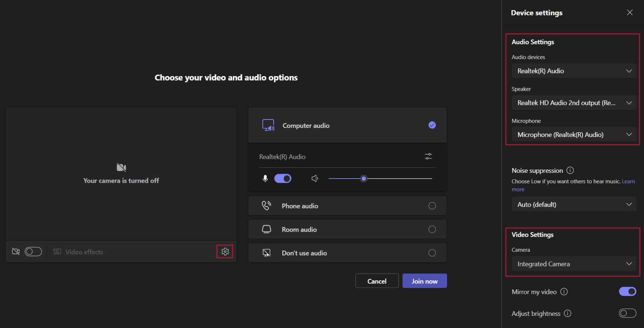Click the Noise suppression info icon
Screen dimensions: 644x328
click(570, 170)
